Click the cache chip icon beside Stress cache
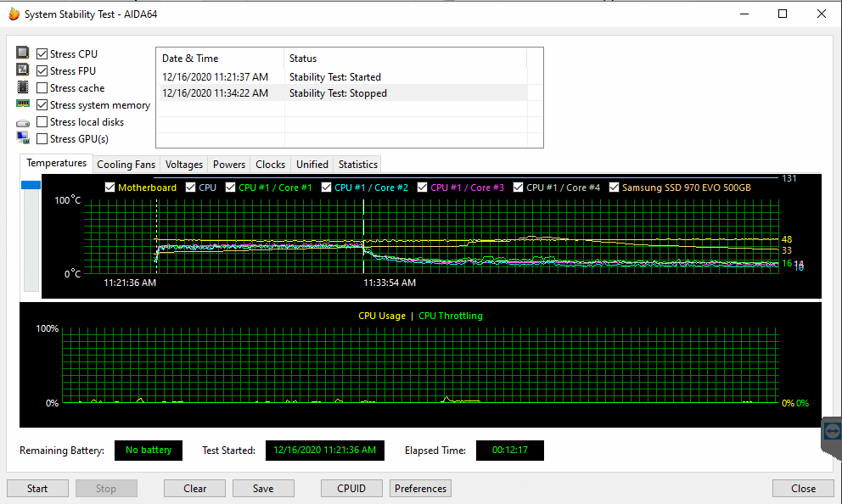Screen dimensions: 842x504 point(23,87)
